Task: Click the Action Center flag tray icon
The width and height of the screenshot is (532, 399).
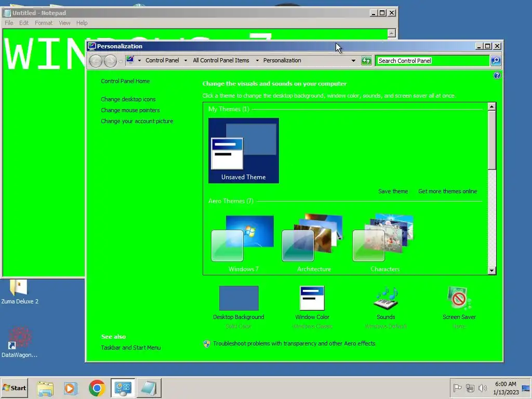Action: [457, 388]
